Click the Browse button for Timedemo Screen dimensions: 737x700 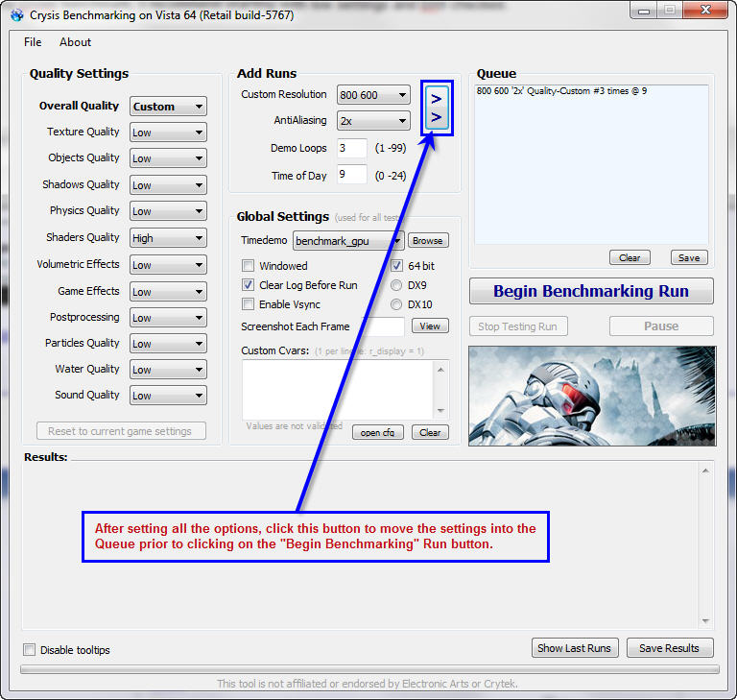click(x=428, y=240)
